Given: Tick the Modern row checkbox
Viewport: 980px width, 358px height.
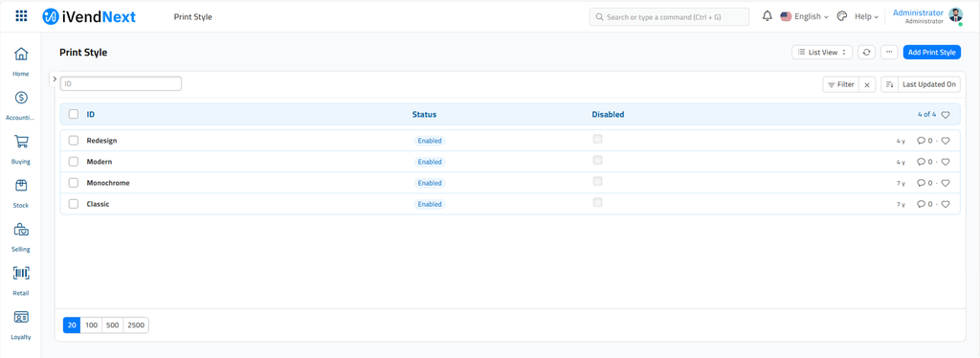Looking at the screenshot, I should click(x=74, y=162).
